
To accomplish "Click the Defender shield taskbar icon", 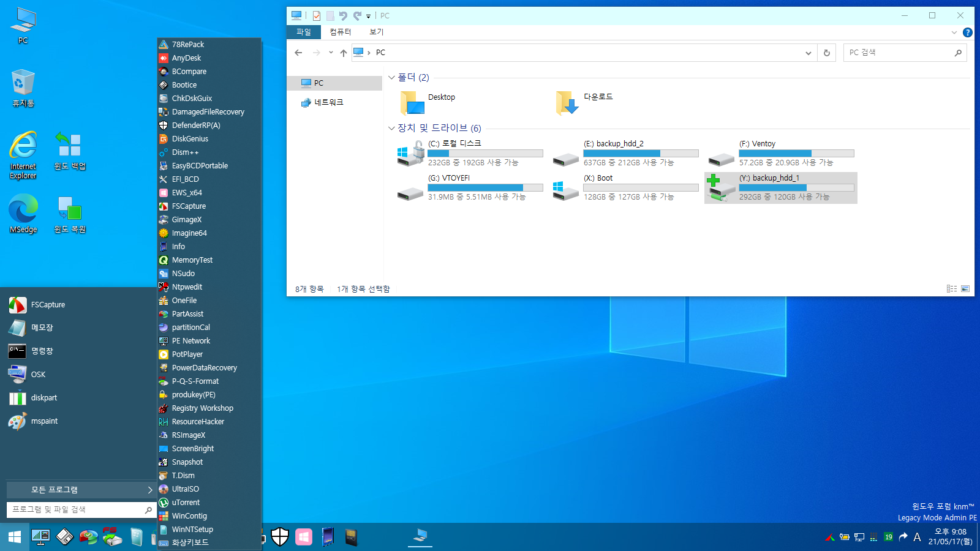I will 280,537.
